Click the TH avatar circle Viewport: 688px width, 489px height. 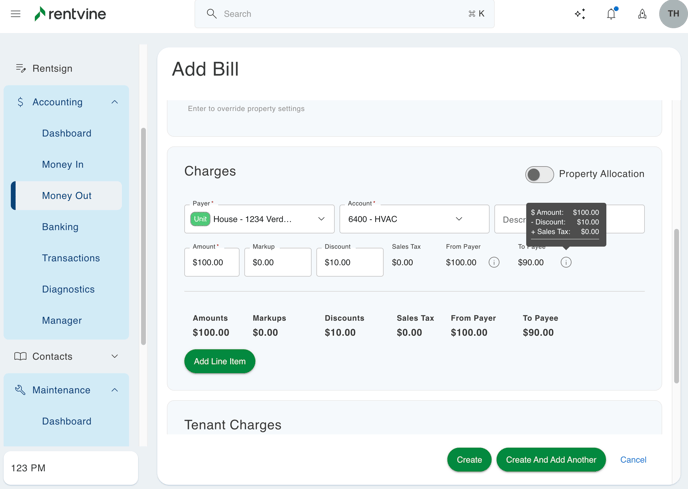click(x=673, y=14)
